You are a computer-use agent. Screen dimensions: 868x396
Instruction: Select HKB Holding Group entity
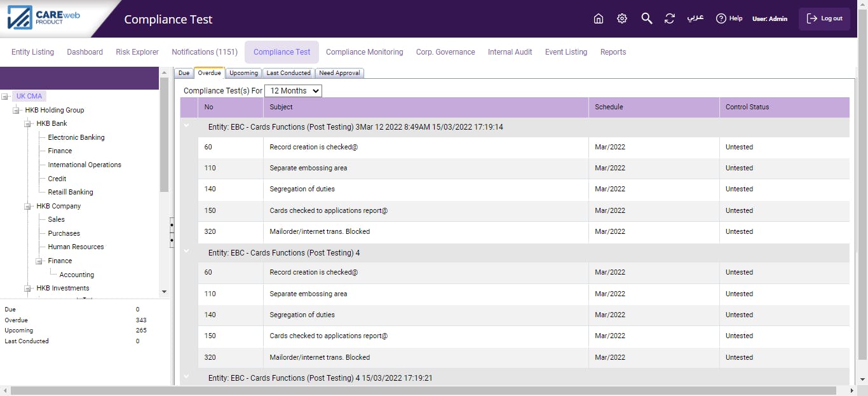(x=55, y=110)
